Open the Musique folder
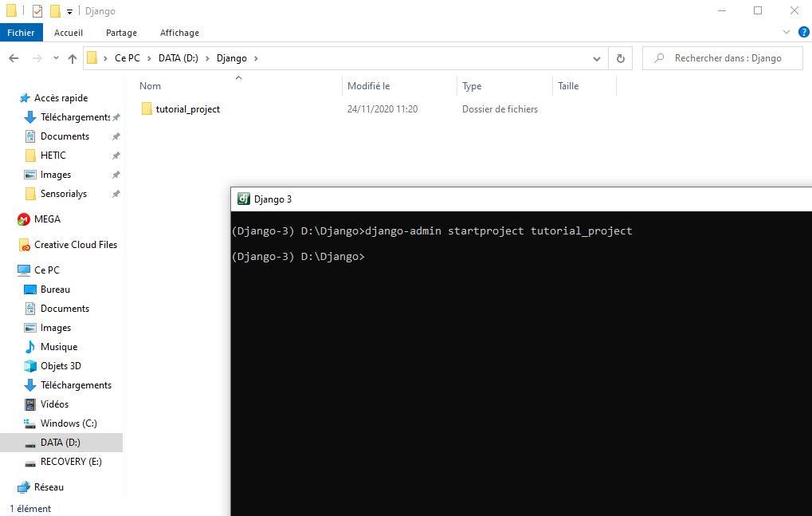The width and height of the screenshot is (812, 516). (58, 347)
